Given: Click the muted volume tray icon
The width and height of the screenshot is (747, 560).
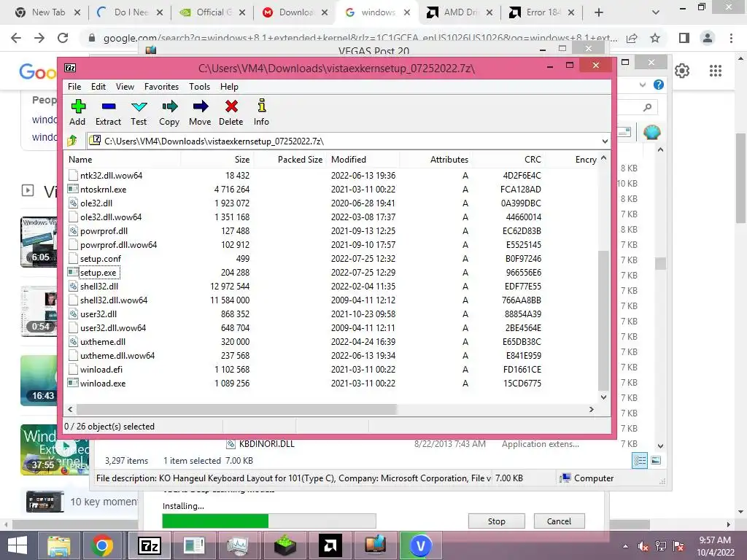Looking at the screenshot, I should click(643, 546).
